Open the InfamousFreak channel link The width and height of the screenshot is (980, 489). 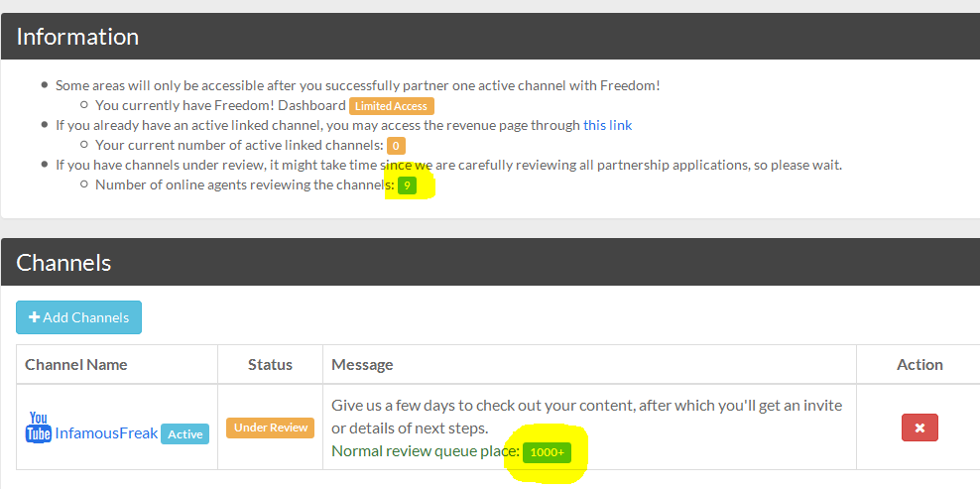[106, 433]
